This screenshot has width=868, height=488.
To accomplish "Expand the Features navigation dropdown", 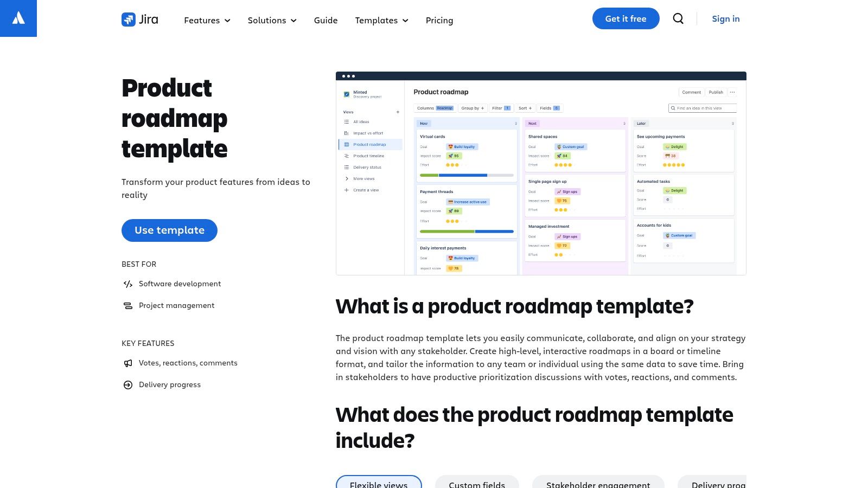I will click(207, 20).
